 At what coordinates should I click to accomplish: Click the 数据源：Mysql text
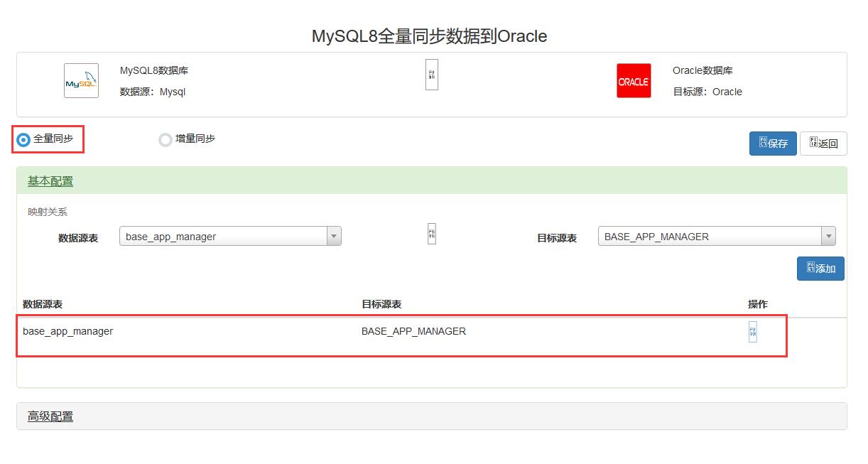(153, 92)
